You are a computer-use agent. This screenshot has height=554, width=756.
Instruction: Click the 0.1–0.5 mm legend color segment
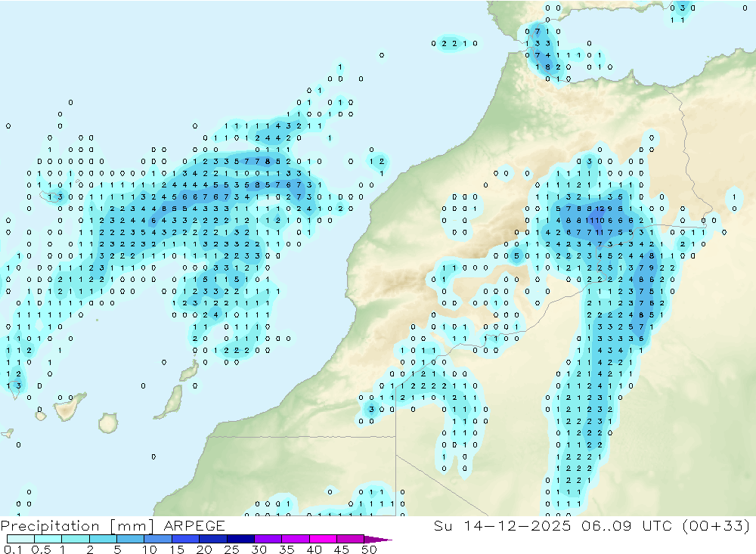(20, 539)
